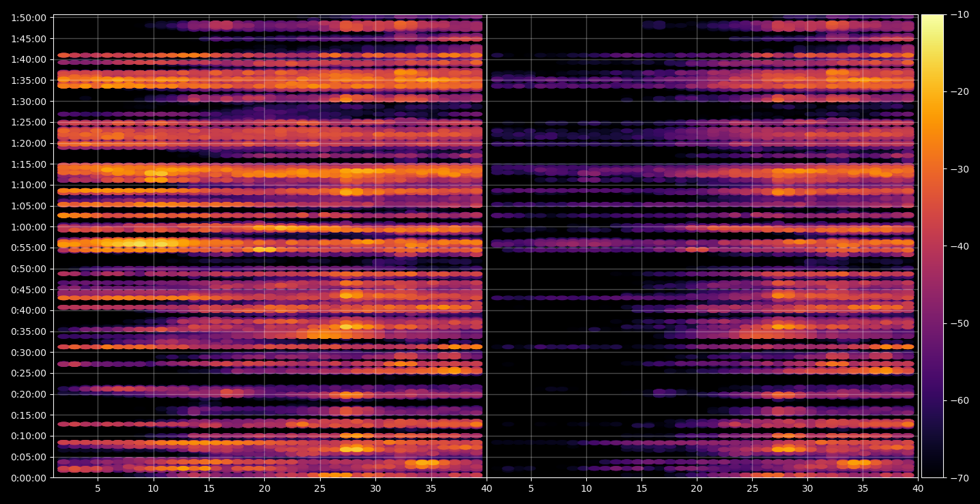980x504 pixels.
Task: Click the 1:15:00 y-axis label
Action: point(29,164)
